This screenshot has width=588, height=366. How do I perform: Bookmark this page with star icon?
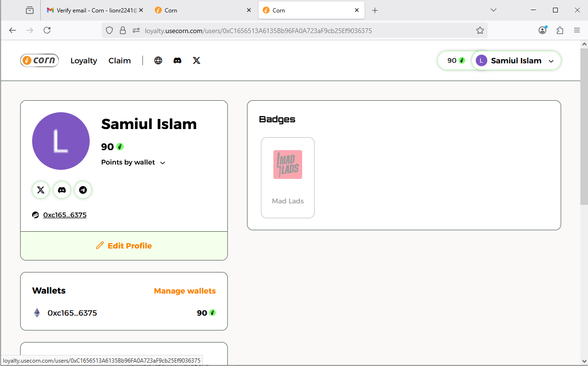coord(480,31)
